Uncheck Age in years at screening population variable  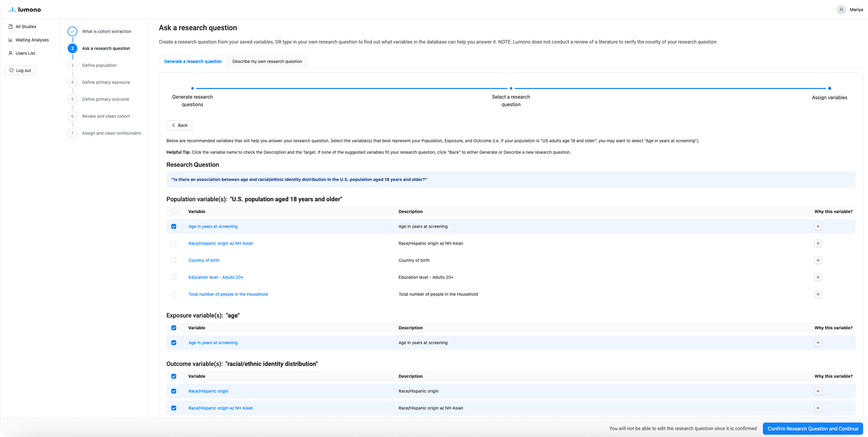174,226
